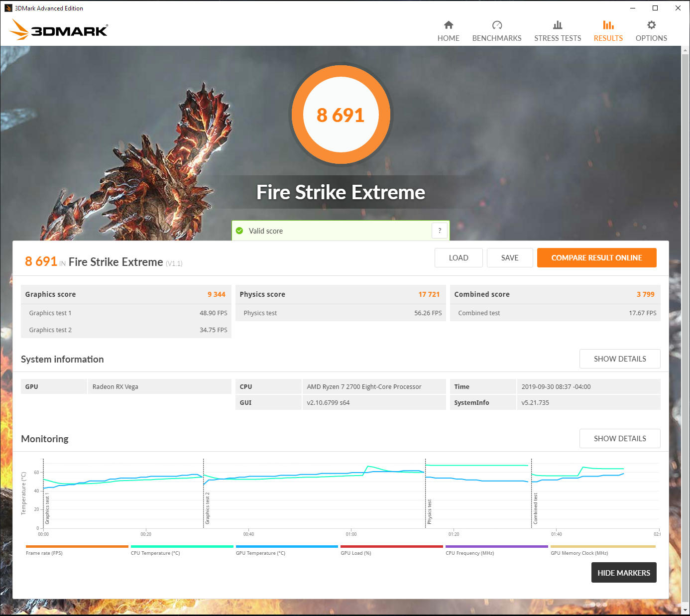This screenshot has width=690, height=616.
Task: Open the Home section icon
Action: [x=449, y=25]
